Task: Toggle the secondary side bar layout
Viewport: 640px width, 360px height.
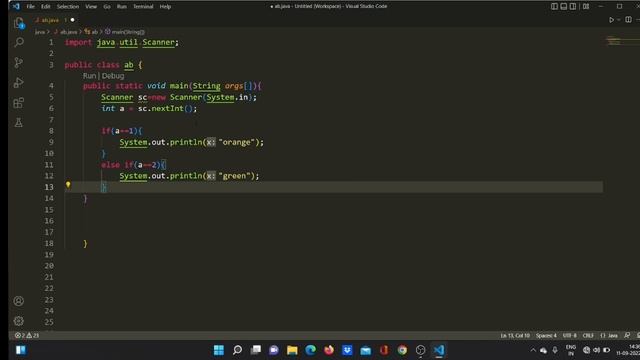Action: (573, 7)
